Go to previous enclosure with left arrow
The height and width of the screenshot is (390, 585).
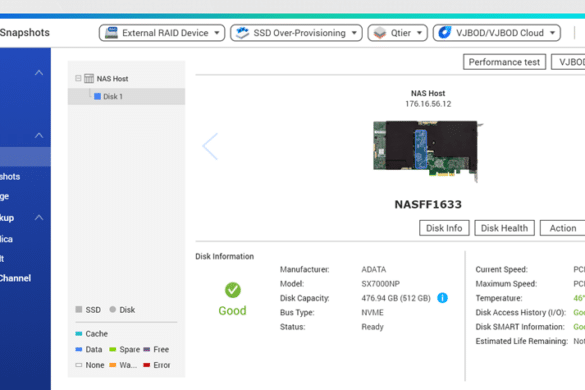click(210, 146)
